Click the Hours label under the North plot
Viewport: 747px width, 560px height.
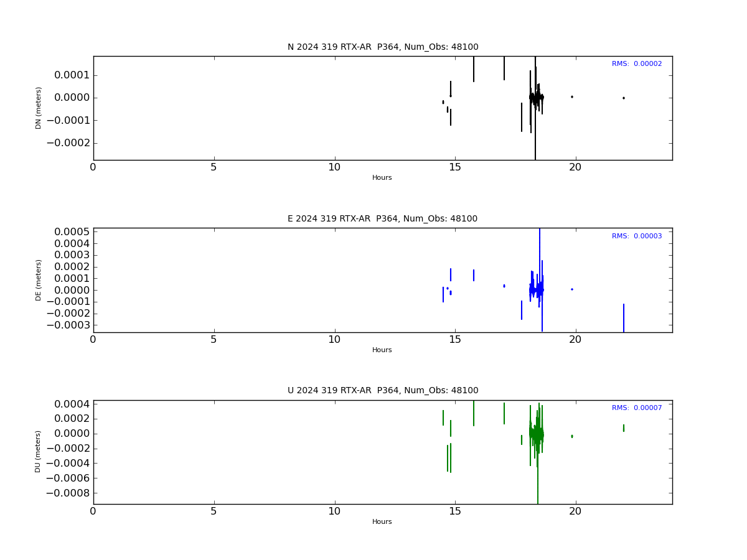pyautogui.click(x=382, y=178)
